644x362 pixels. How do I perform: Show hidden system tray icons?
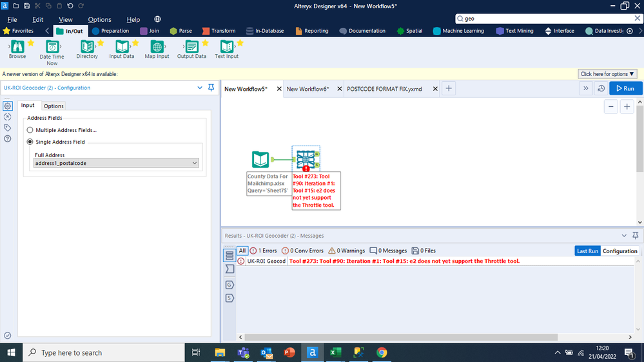click(x=558, y=352)
